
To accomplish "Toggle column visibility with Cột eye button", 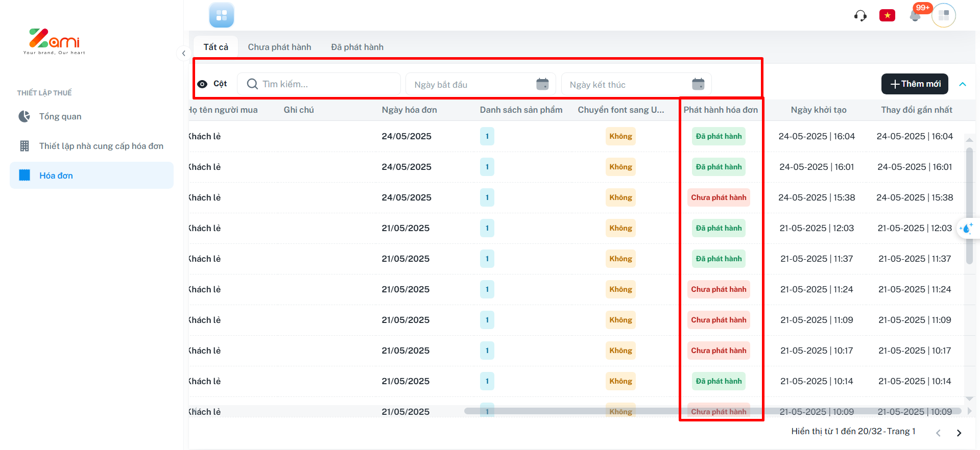I will tap(212, 84).
